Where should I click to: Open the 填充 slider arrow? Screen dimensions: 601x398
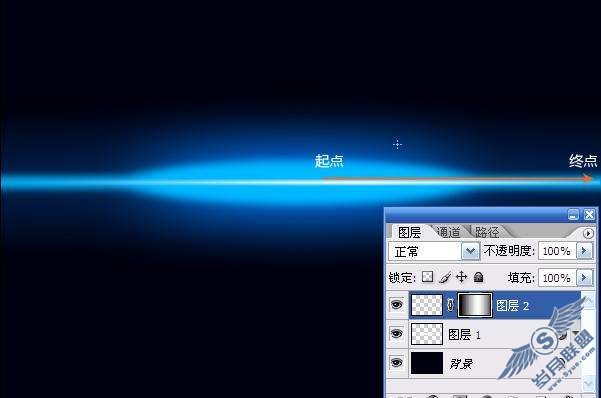click(x=585, y=277)
